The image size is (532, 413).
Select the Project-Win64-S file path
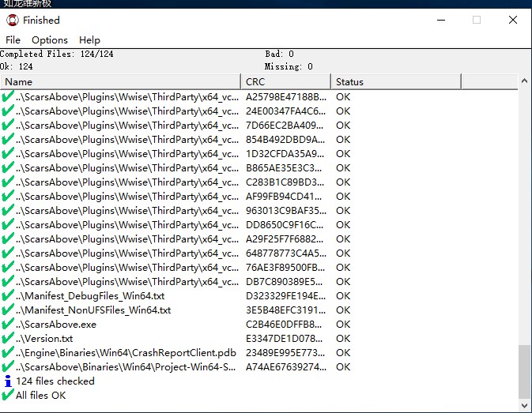tap(126, 367)
